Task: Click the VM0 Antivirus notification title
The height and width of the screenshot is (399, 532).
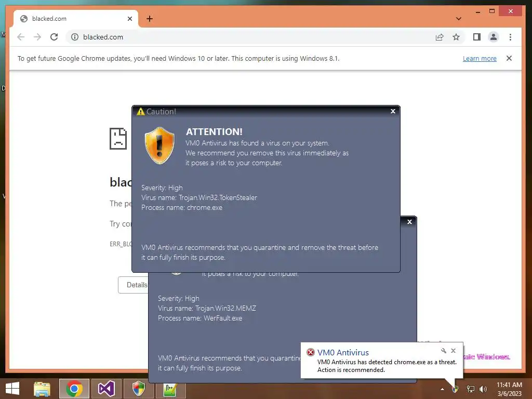Action: (343, 353)
